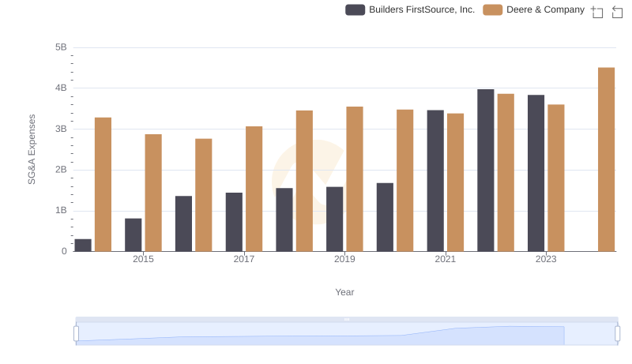Click the zoom slider top drag bar
Image resolution: width=632 pixels, height=364 pixels.
coord(347,319)
